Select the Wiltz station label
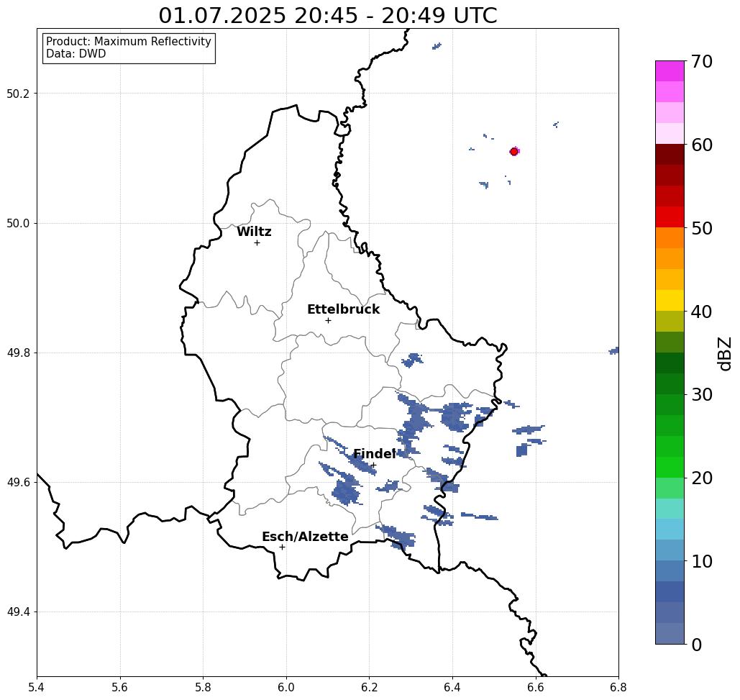 [x=254, y=232]
